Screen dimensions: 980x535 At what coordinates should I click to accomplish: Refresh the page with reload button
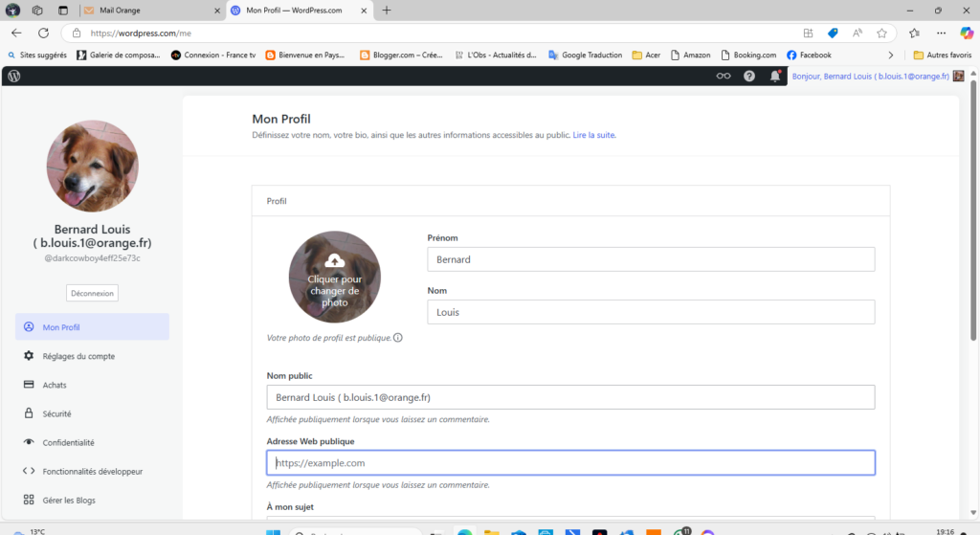click(43, 33)
